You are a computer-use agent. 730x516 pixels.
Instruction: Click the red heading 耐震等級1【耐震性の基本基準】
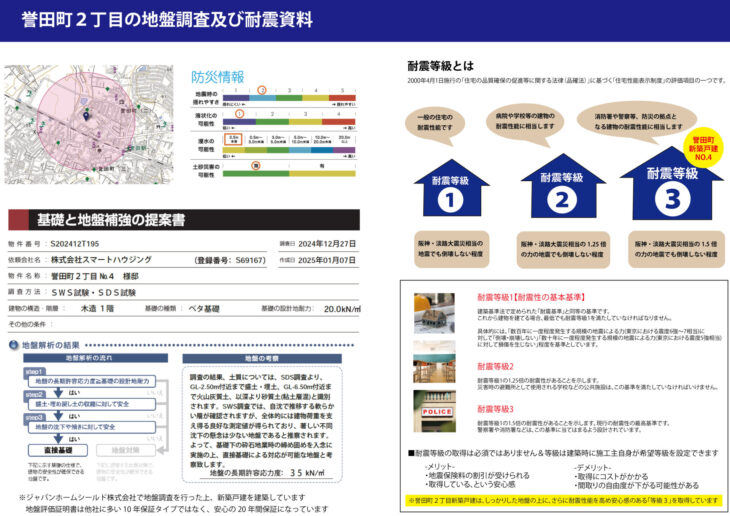[531, 297]
